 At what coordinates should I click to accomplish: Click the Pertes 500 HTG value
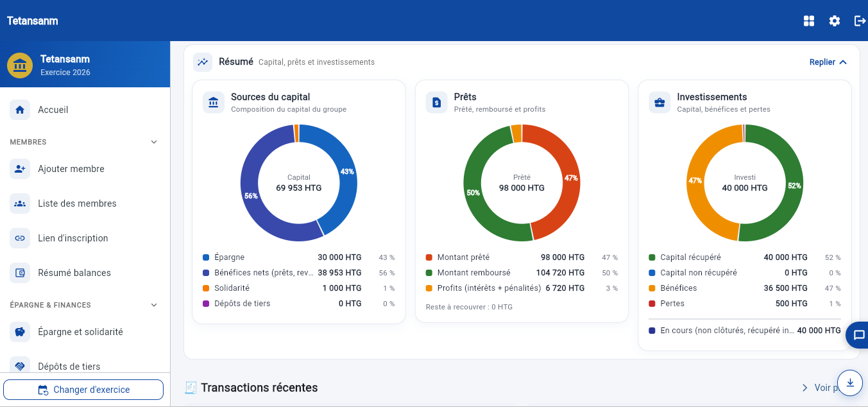point(792,304)
